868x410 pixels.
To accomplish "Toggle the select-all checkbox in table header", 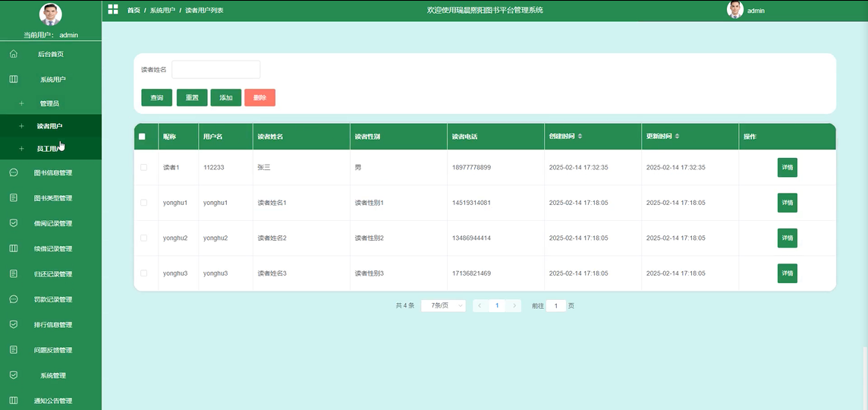I will (x=142, y=137).
